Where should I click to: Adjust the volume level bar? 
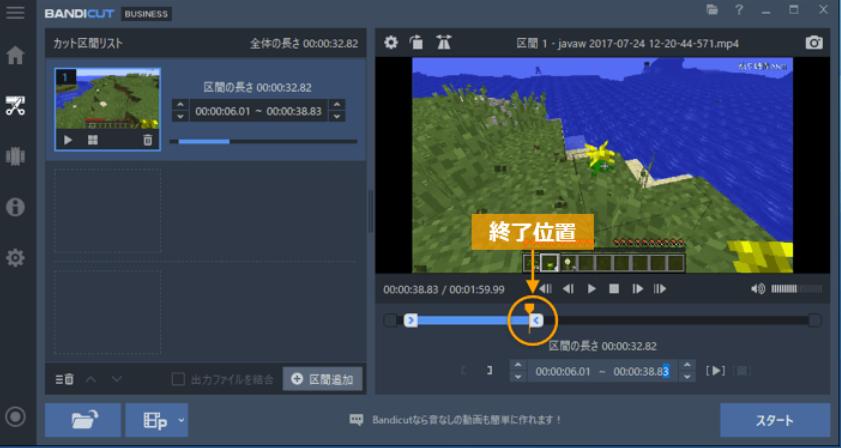796,289
